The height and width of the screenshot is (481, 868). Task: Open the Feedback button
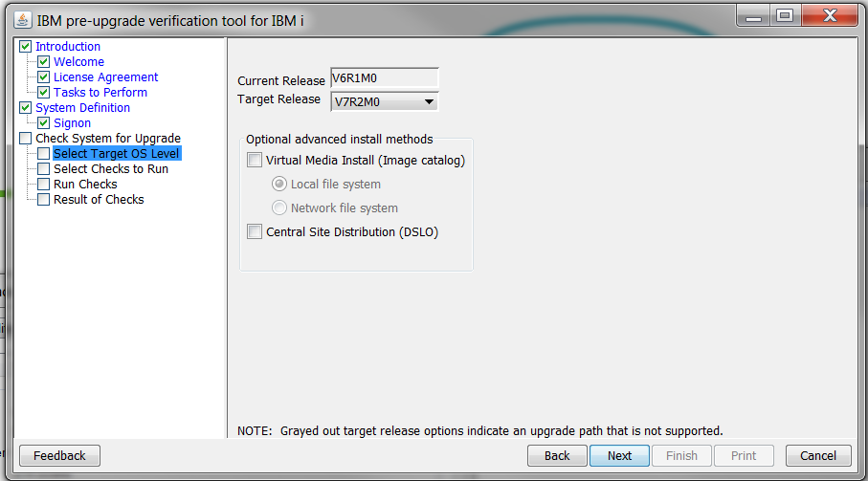tap(59, 455)
